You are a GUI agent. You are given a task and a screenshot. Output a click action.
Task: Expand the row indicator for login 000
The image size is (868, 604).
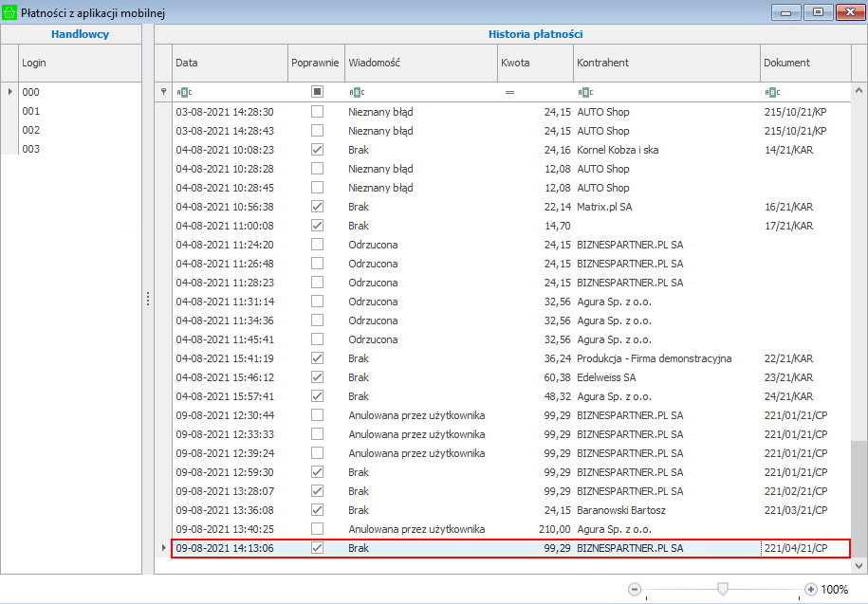[10, 92]
